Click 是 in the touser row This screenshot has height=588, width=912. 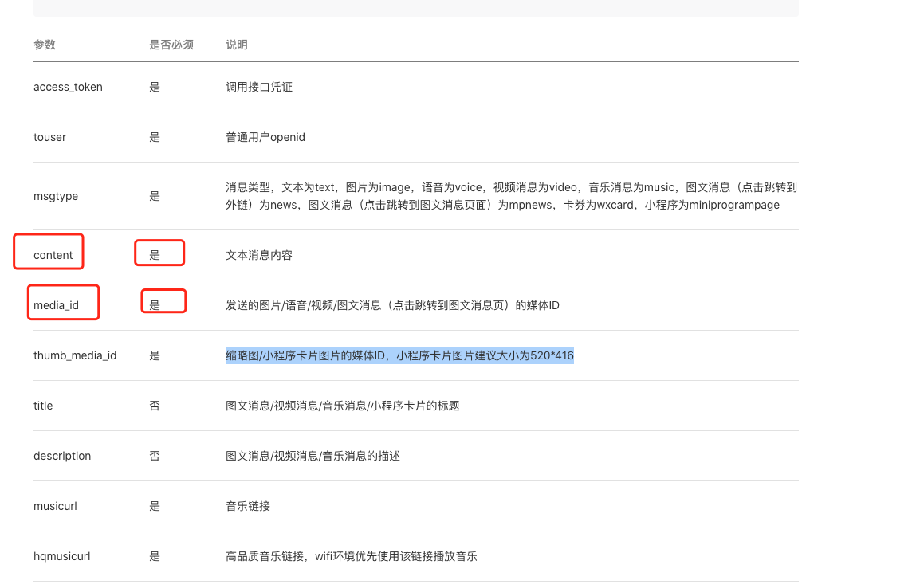pos(154,137)
